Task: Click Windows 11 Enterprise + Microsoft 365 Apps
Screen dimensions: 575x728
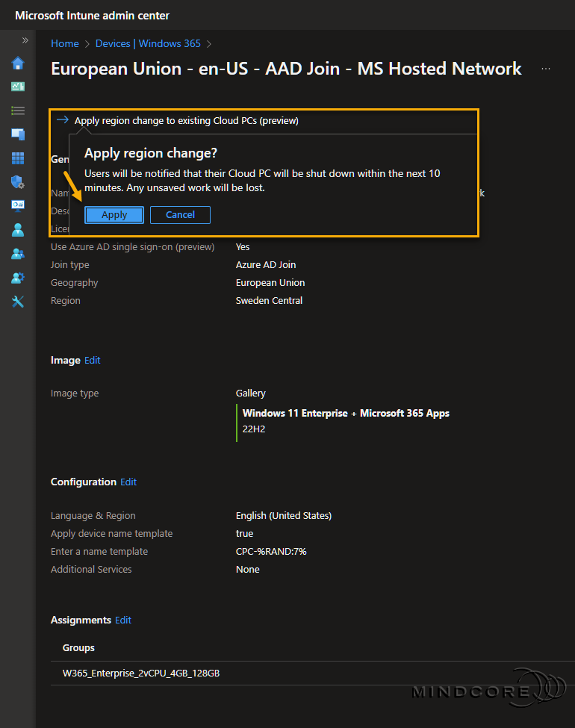Action: pos(346,413)
